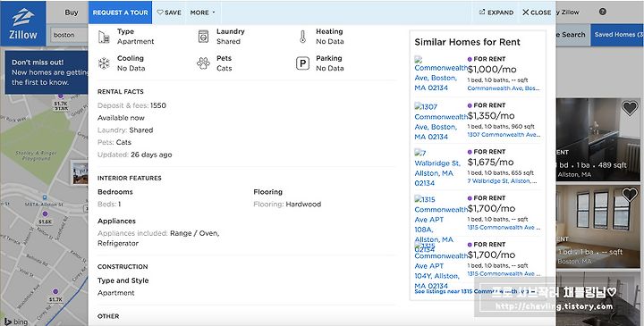
Task: Save this listing with the heart button
Action: [169, 13]
